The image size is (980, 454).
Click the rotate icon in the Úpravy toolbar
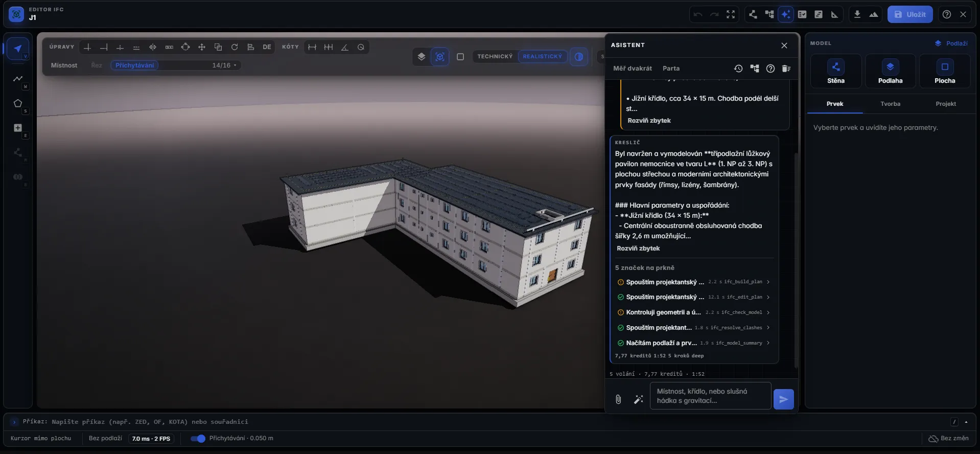click(x=235, y=47)
